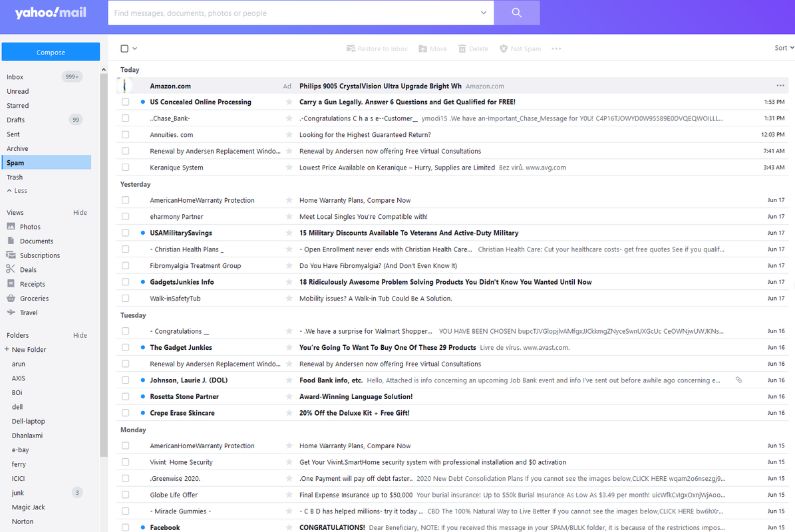This screenshot has width=795, height=532.
Task: Toggle the unread dot on Crepe Erase Skincare email
Action: 143,413
